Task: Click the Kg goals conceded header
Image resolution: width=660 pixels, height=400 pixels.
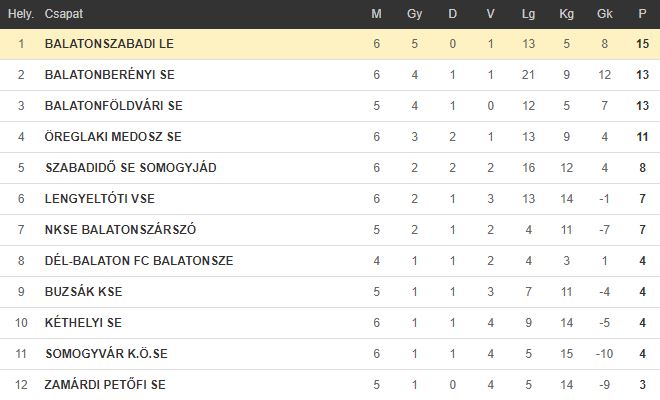Action: 566,14
